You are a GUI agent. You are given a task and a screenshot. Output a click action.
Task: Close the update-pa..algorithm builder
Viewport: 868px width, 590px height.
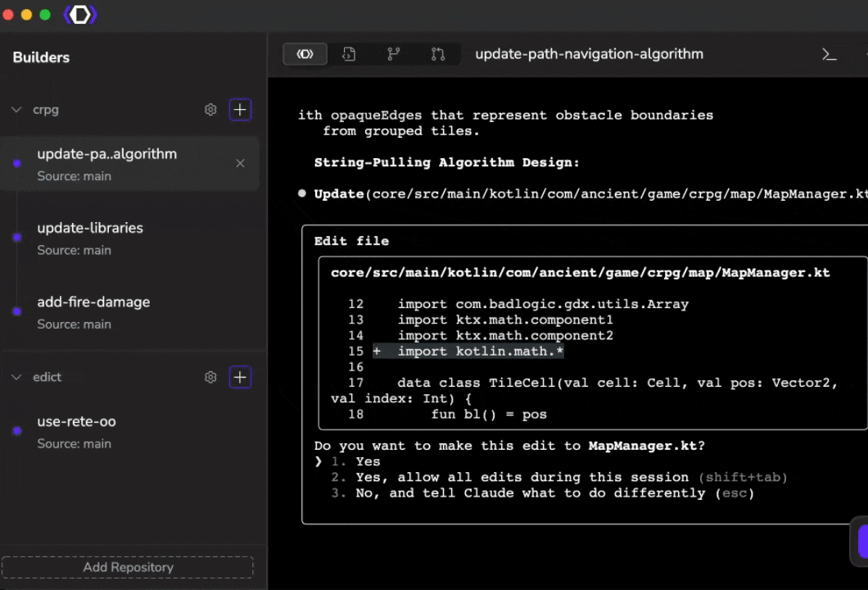(x=240, y=163)
